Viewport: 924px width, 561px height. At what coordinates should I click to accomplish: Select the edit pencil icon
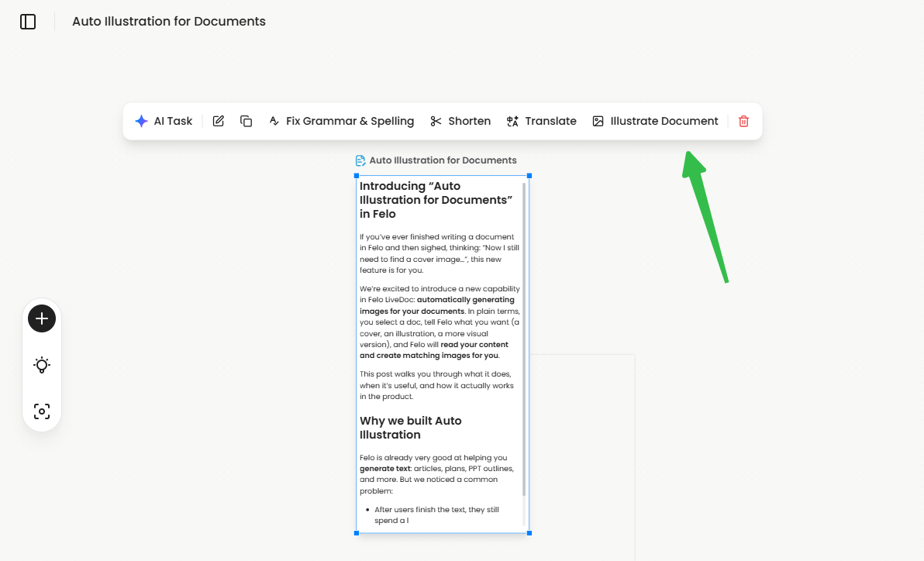tap(218, 121)
